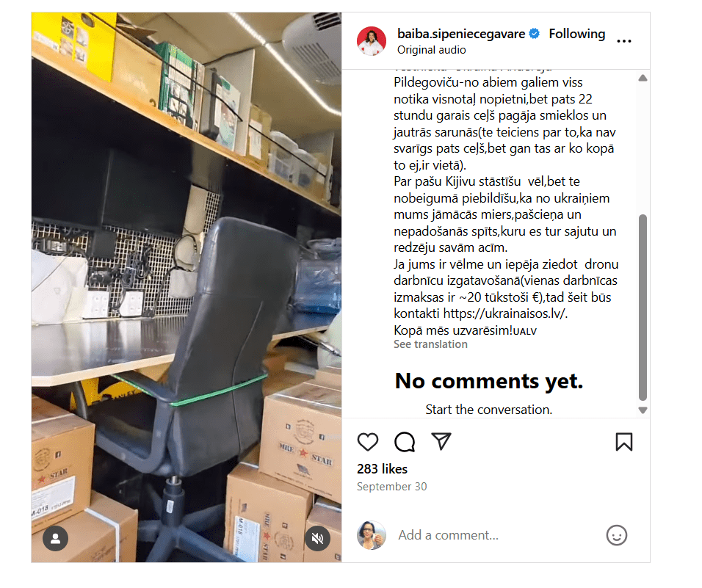View the 283 likes list
702x588 pixels.
(x=382, y=469)
